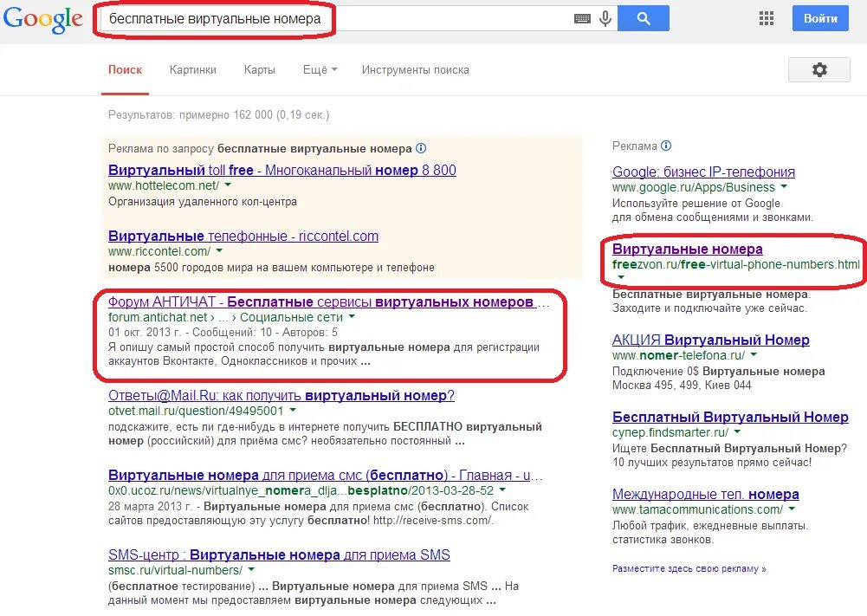Expand arrow next to www.hottelecom.net
The width and height of the screenshot is (867, 616).
[x=228, y=185]
